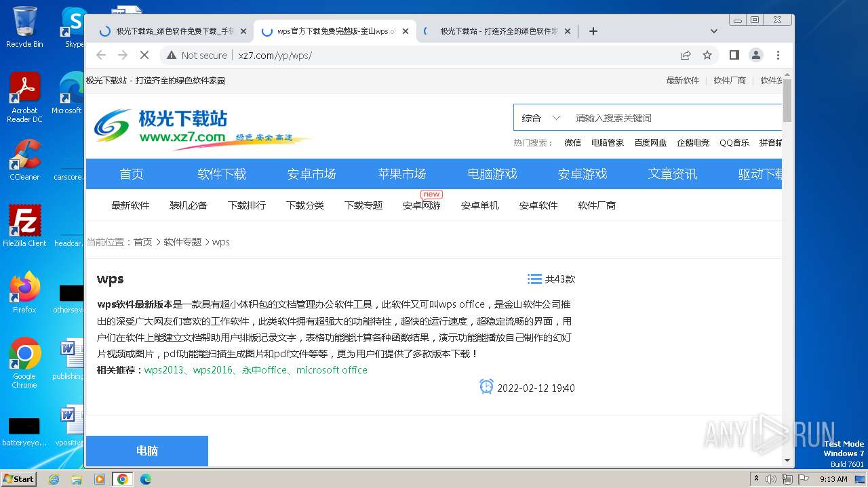Open the Chrome tab search dropdown
Screen dimensions: 868x488
pos(713,31)
